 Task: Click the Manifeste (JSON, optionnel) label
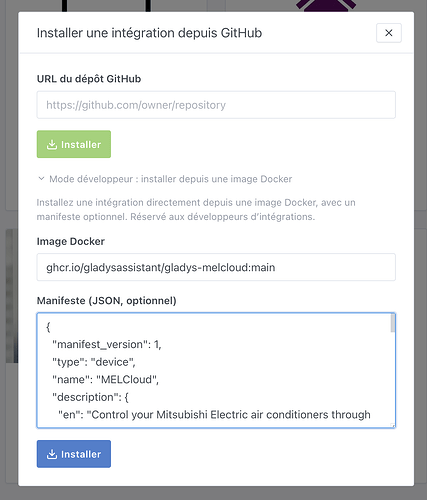click(106, 301)
